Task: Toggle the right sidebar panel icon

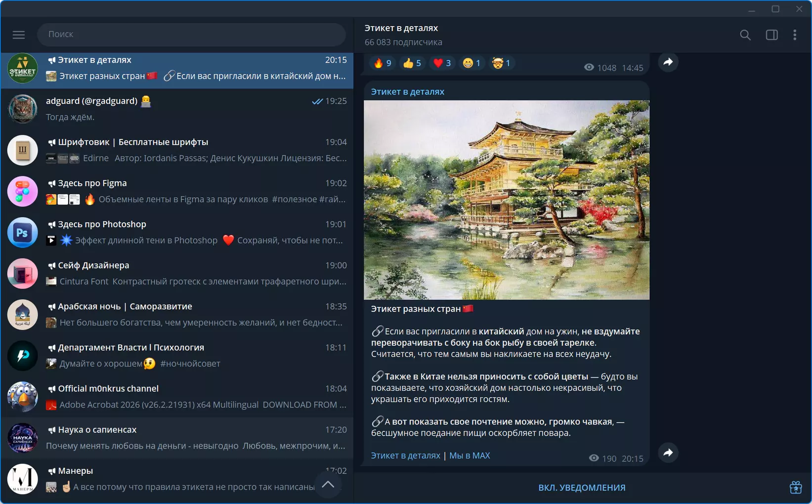Action: 771,35
